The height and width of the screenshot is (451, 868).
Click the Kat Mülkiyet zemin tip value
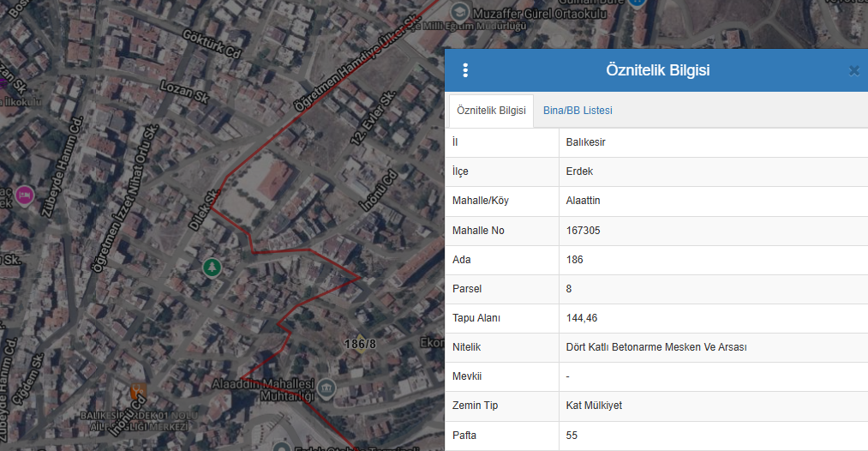pos(594,406)
